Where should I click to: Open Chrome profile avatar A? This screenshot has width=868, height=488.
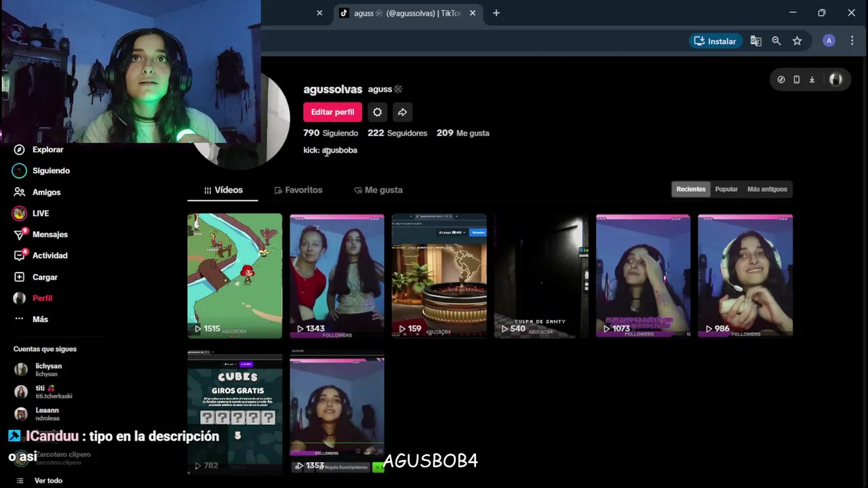(829, 41)
